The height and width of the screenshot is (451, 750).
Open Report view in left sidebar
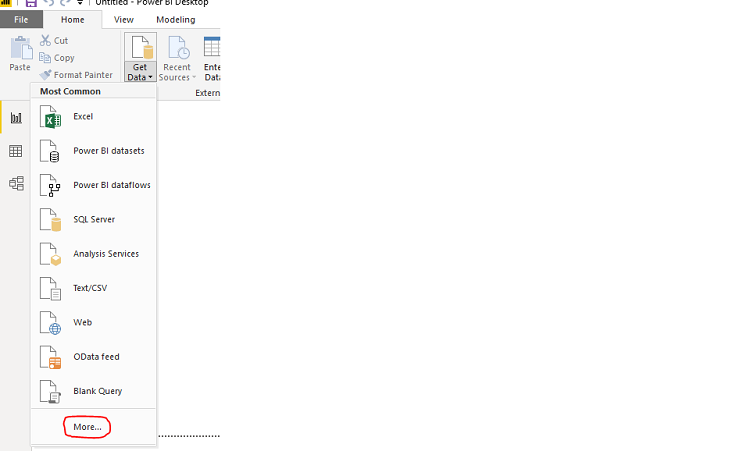pyautogui.click(x=16, y=118)
